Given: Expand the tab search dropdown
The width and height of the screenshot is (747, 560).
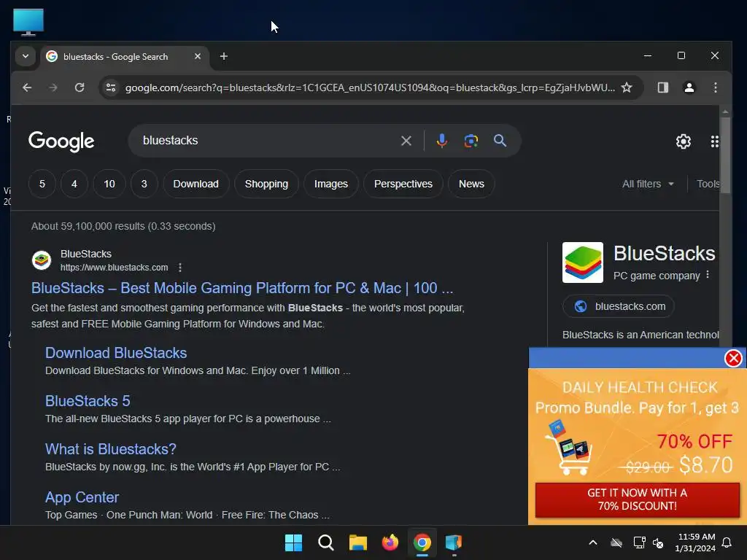Looking at the screenshot, I should 26,56.
